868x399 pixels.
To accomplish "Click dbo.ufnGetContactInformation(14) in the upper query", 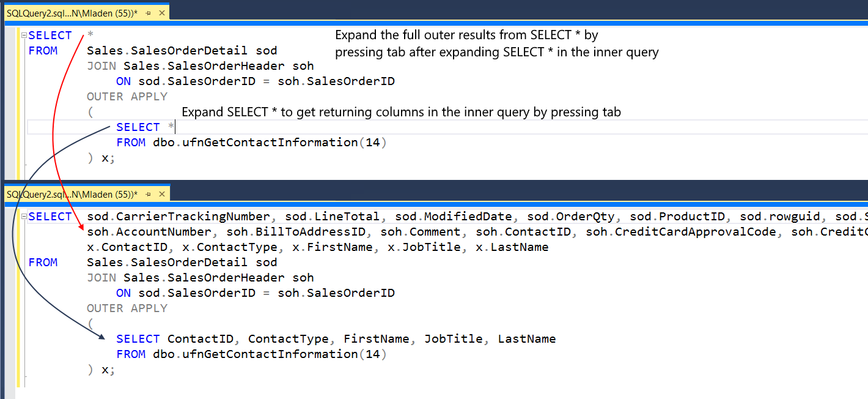I will pos(270,143).
